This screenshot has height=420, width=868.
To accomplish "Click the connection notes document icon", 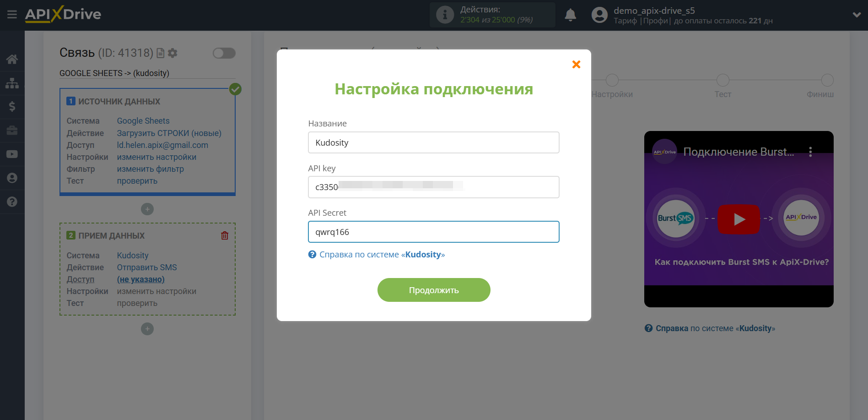I will (x=160, y=53).
